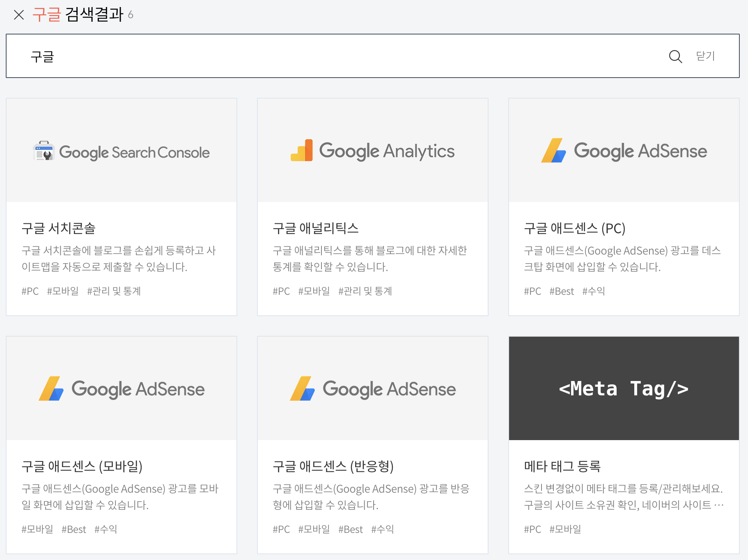This screenshot has width=748, height=560.
Task: Click the X close icon beside 구글 검색결과
Action: tap(19, 15)
